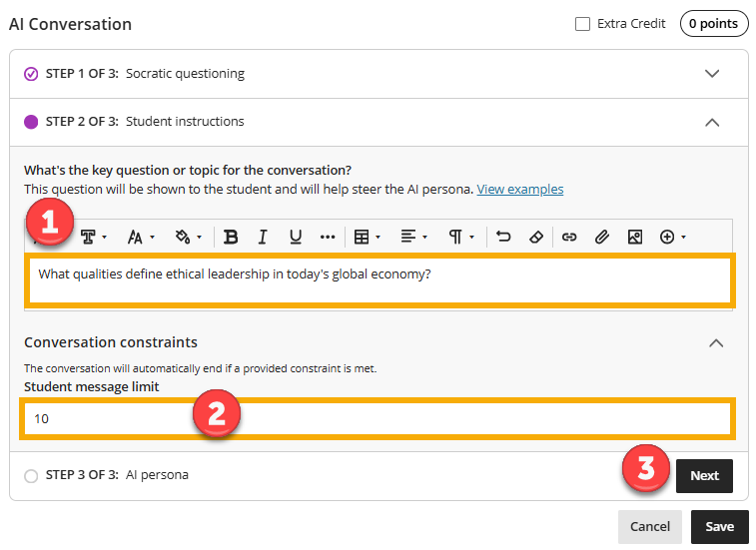Insert a link using the chain icon
The height and width of the screenshot is (550, 756).
pyautogui.click(x=569, y=237)
